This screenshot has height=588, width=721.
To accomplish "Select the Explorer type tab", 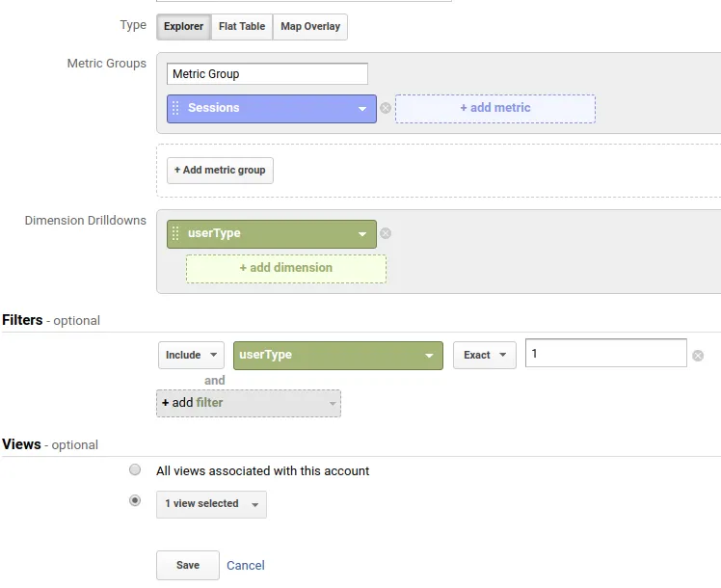I will 183,26.
